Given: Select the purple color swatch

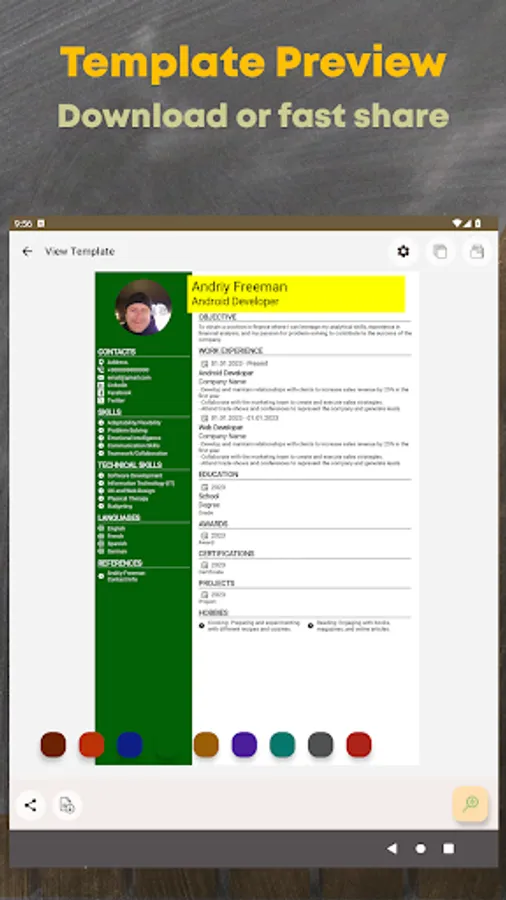Looking at the screenshot, I should [x=244, y=744].
